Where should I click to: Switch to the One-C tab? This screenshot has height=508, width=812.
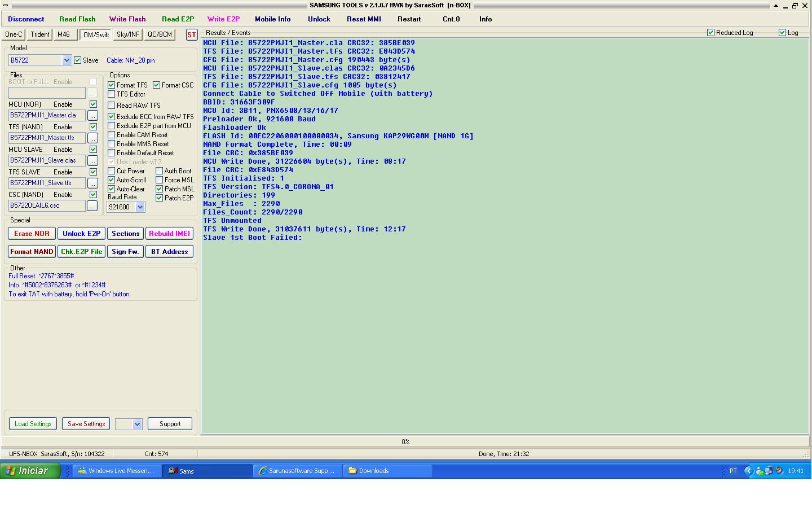click(14, 34)
